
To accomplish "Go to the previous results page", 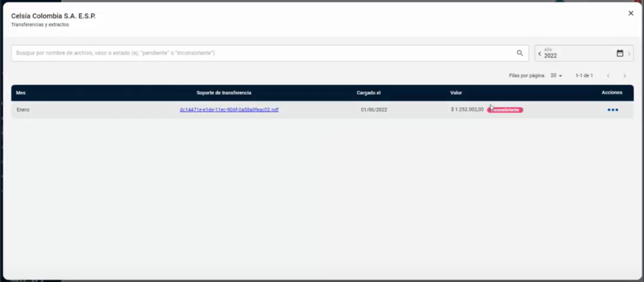I will (608, 76).
